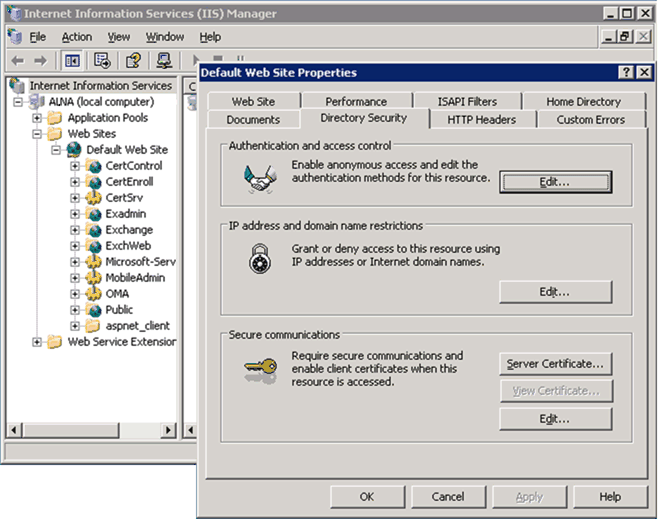This screenshot has width=658, height=519.
Task: Collapse the Default Web Site node
Action: [x=56, y=150]
